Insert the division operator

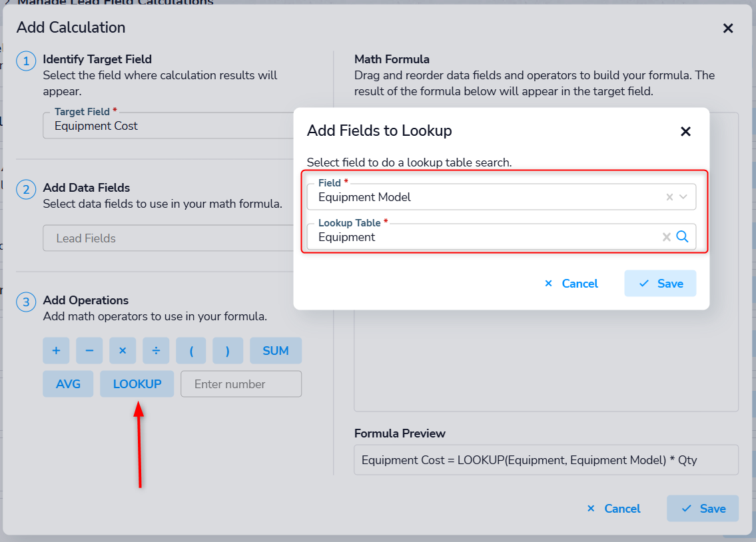click(x=156, y=351)
